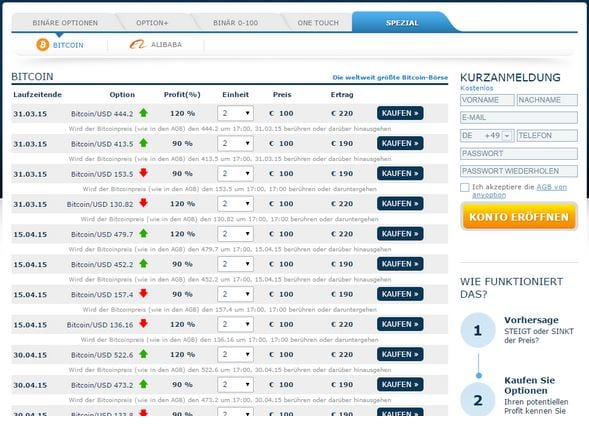The image size is (589, 440).
Task: Focus the Telefon input field
Action: click(x=547, y=135)
